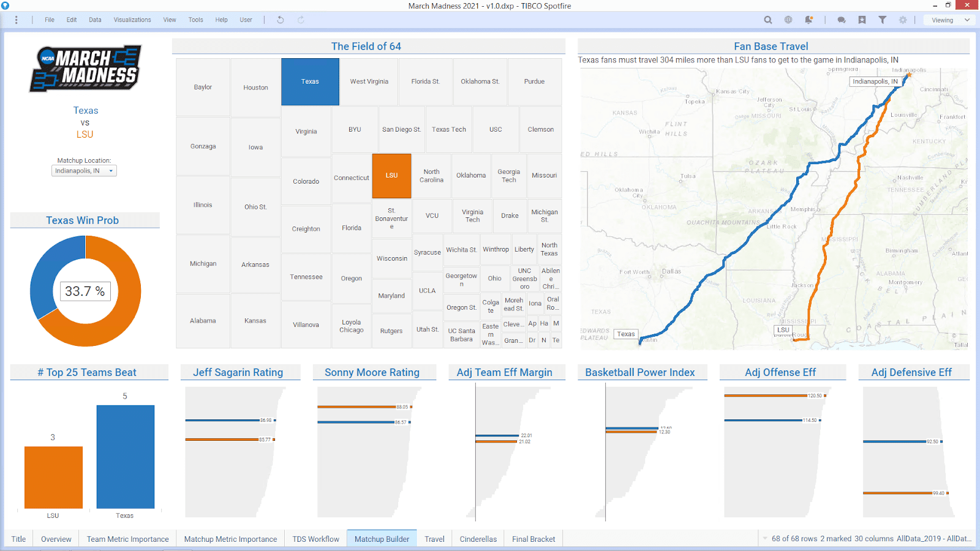The height and width of the screenshot is (551, 980).
Task: Open the Final Bracket tab
Action: click(533, 539)
